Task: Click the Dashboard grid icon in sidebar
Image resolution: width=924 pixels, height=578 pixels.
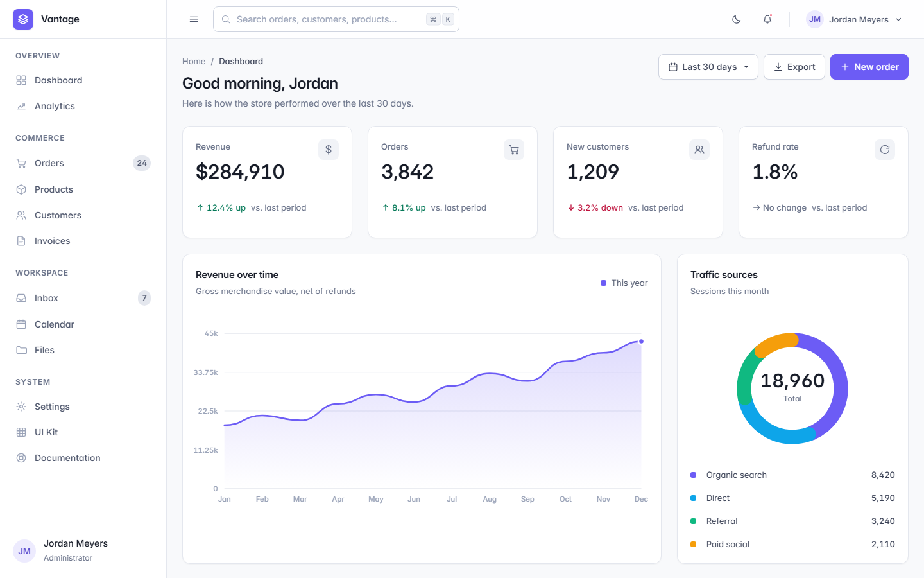Action: 21,80
